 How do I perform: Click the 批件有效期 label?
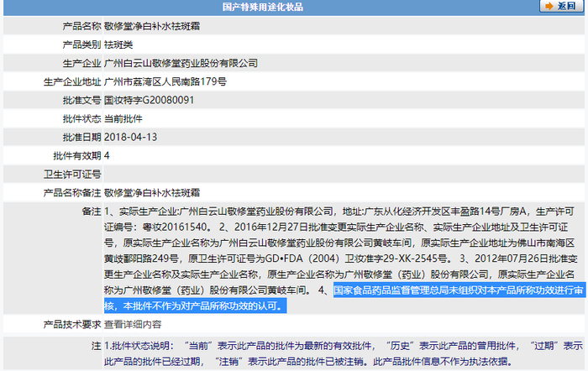77,155
